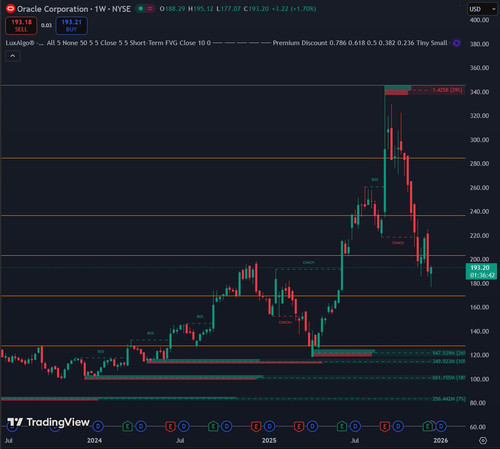Click the high value H195.12
Viewport: 500px width, 449px height.
(x=201, y=9)
